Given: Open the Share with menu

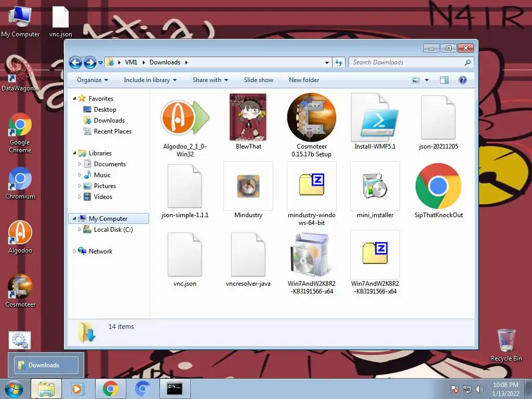Looking at the screenshot, I should [x=210, y=80].
